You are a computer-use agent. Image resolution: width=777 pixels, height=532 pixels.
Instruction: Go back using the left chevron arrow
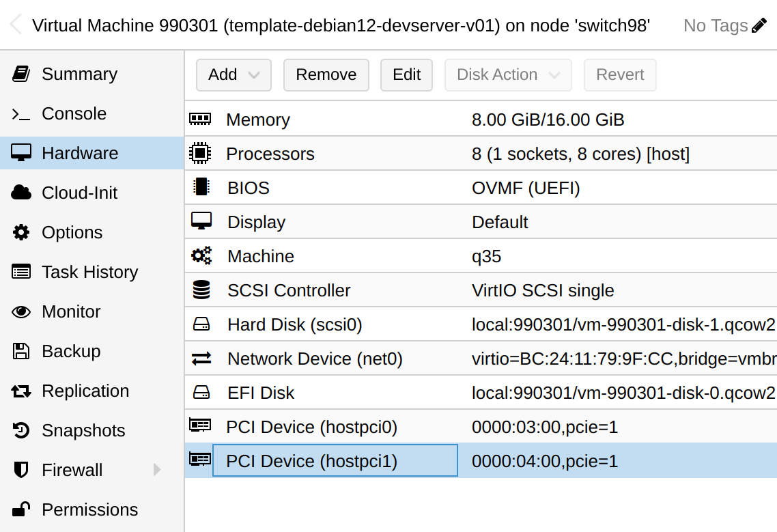16,25
